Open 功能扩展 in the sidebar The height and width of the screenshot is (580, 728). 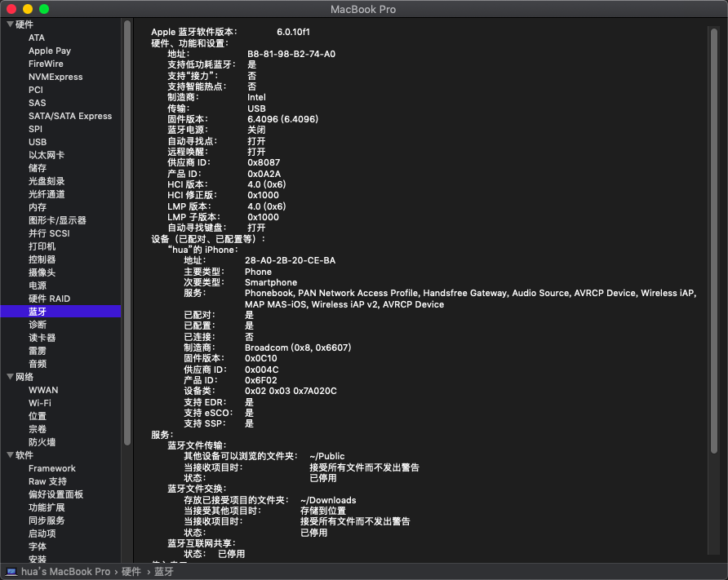[x=47, y=507]
